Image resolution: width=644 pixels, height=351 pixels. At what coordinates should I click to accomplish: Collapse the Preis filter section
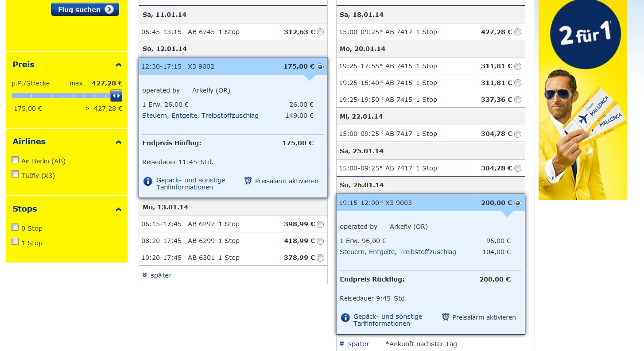click(x=118, y=65)
